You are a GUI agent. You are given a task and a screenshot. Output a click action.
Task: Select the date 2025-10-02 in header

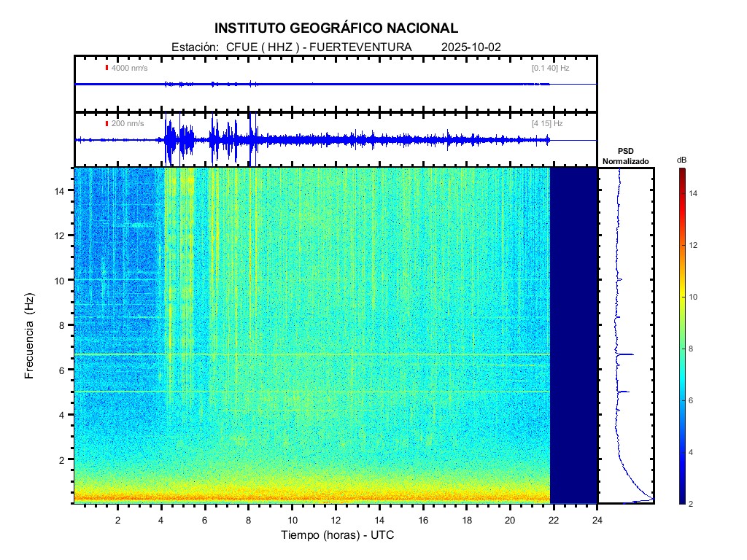[x=471, y=47]
